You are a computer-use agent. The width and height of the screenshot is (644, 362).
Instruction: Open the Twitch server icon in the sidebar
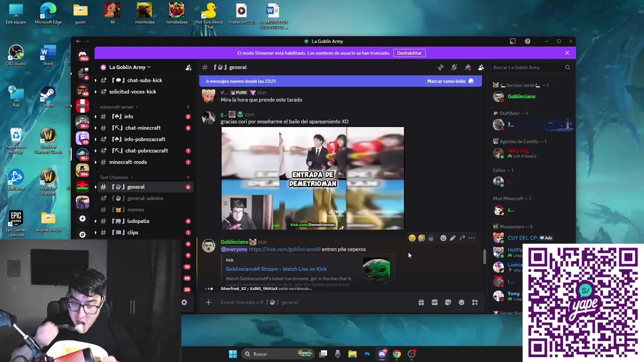[x=83, y=137]
